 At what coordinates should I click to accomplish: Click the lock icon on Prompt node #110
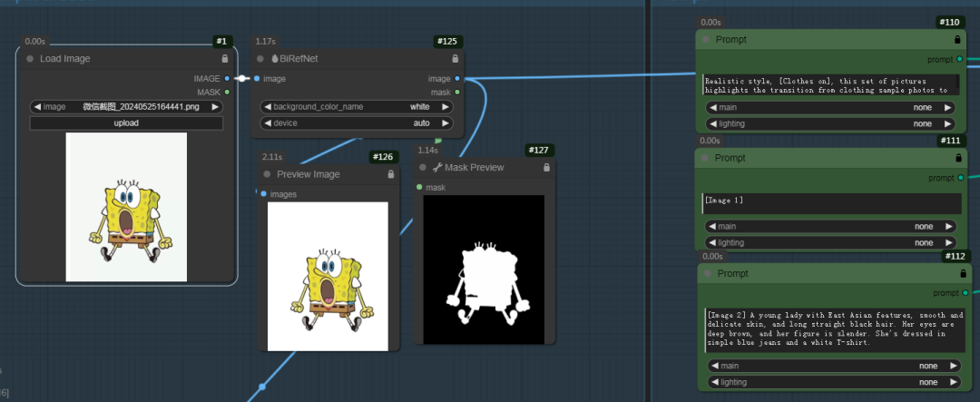(x=957, y=39)
